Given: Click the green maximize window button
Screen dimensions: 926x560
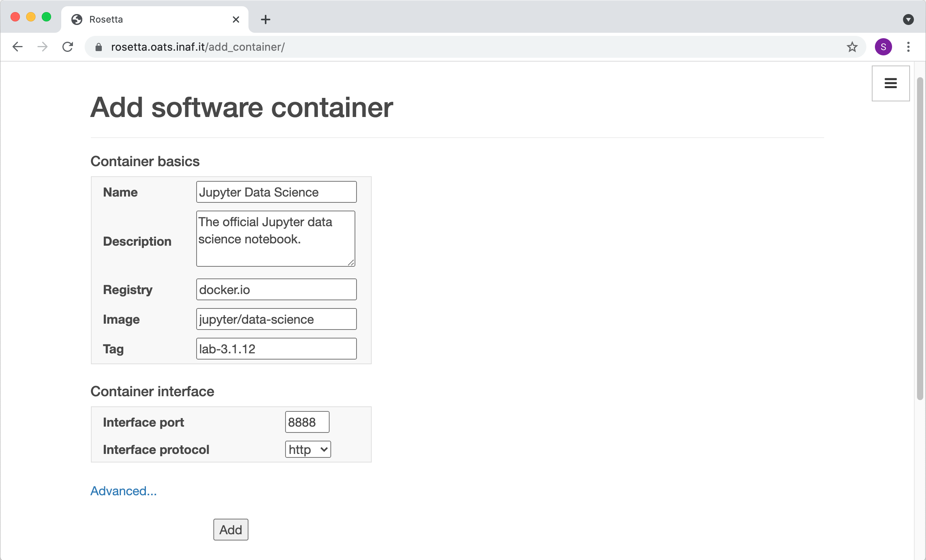Looking at the screenshot, I should tap(46, 17).
